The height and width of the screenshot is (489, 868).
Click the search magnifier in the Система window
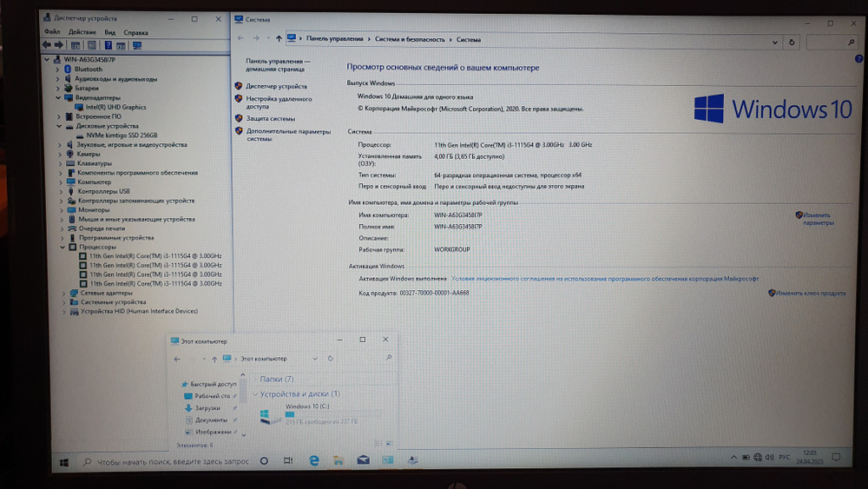point(851,42)
